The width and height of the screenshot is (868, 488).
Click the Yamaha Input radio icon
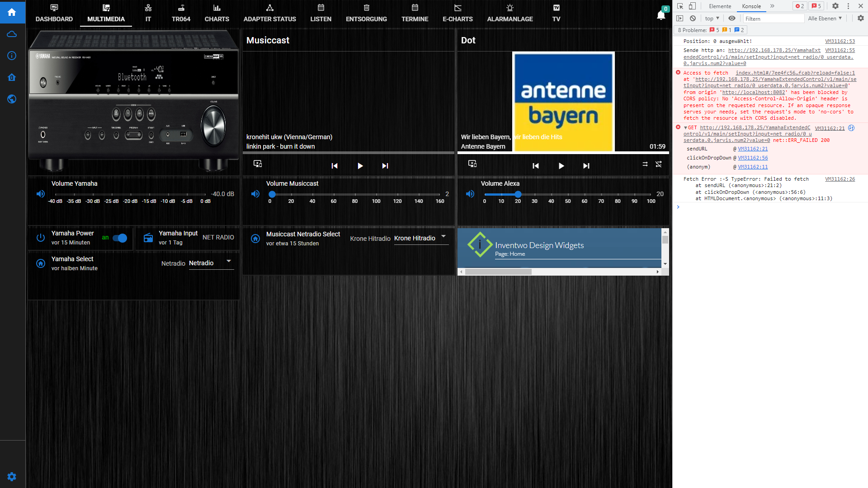pyautogui.click(x=148, y=238)
